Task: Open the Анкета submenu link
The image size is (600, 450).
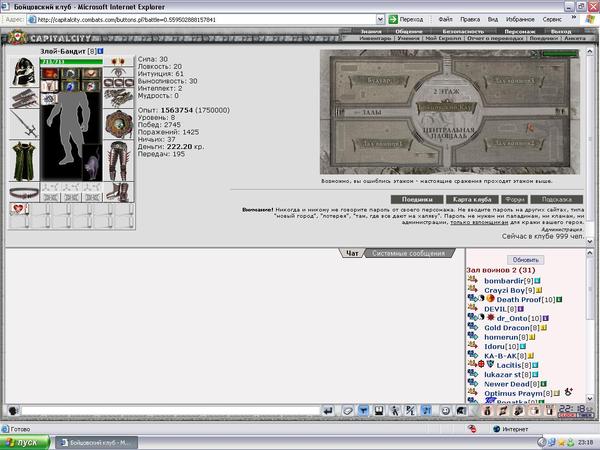Action: tap(574, 38)
